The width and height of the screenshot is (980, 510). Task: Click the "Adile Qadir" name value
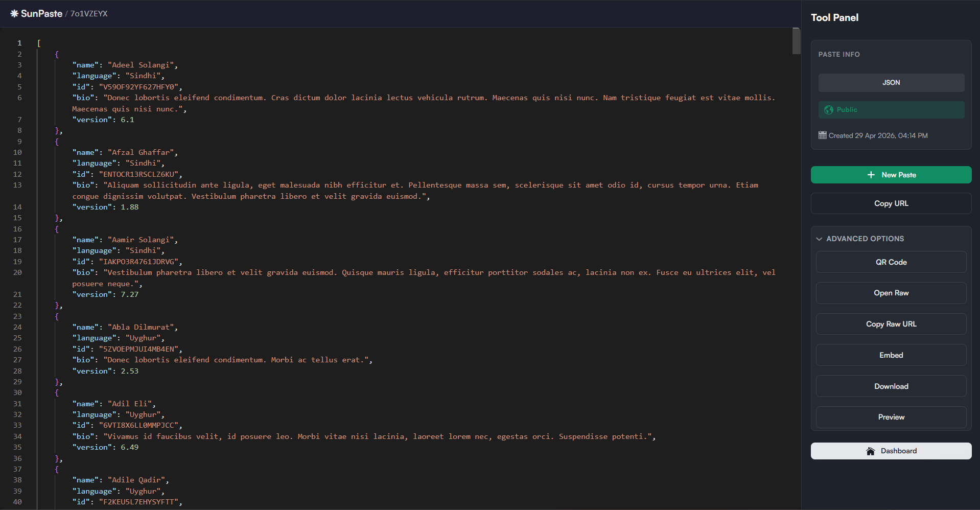(136, 480)
